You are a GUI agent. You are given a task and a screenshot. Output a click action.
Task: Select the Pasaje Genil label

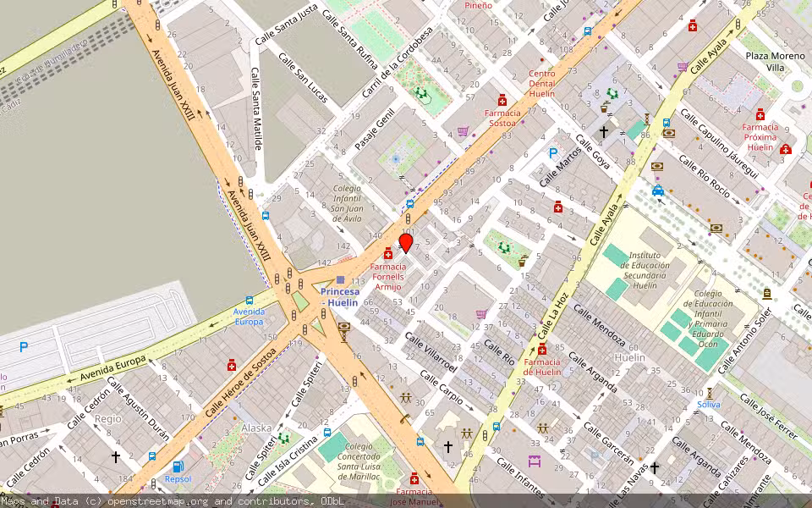[x=375, y=130]
